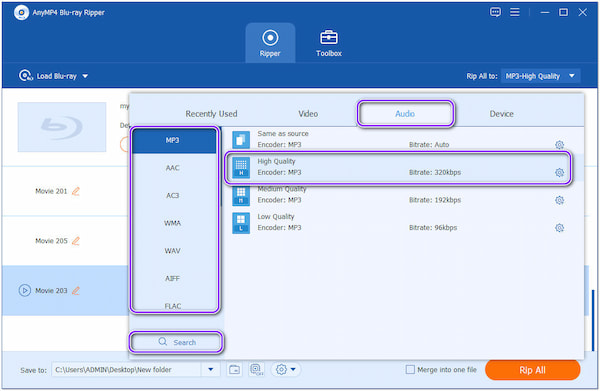Open the bottom bar settings gear dropdown
The height and width of the screenshot is (391, 600).
(285, 370)
